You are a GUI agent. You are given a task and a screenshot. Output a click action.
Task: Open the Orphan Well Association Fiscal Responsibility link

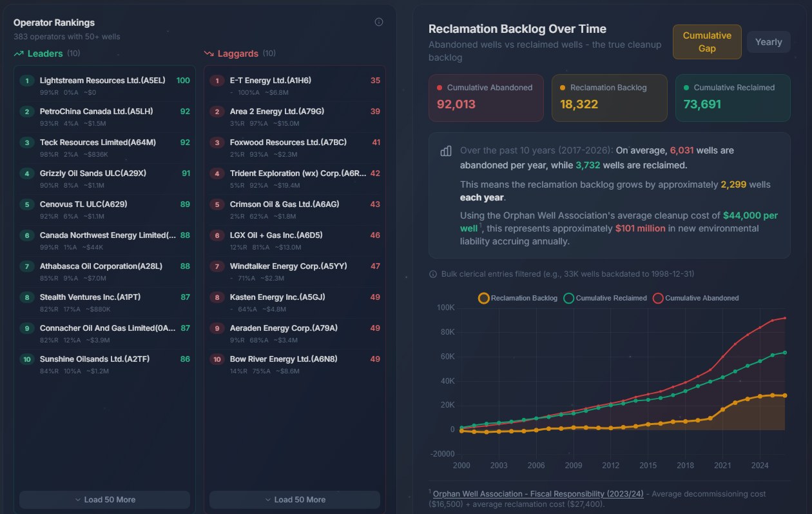(x=538, y=494)
